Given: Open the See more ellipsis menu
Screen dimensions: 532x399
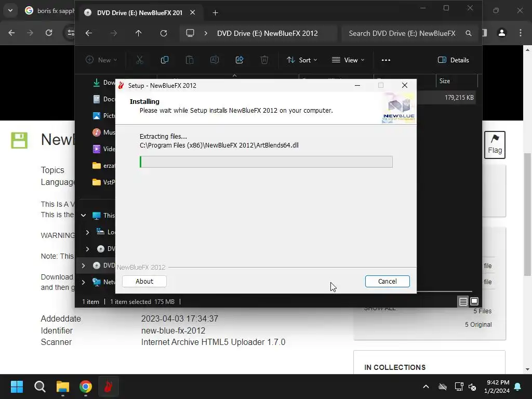Looking at the screenshot, I should click(386, 60).
